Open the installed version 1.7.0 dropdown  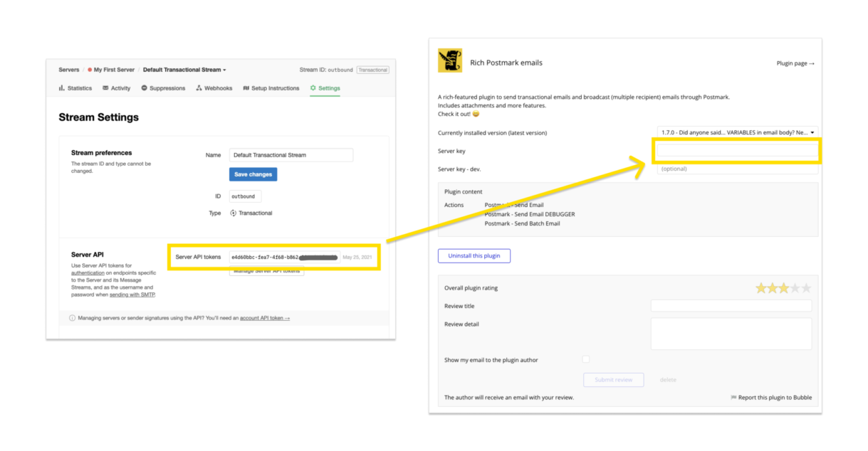736,132
